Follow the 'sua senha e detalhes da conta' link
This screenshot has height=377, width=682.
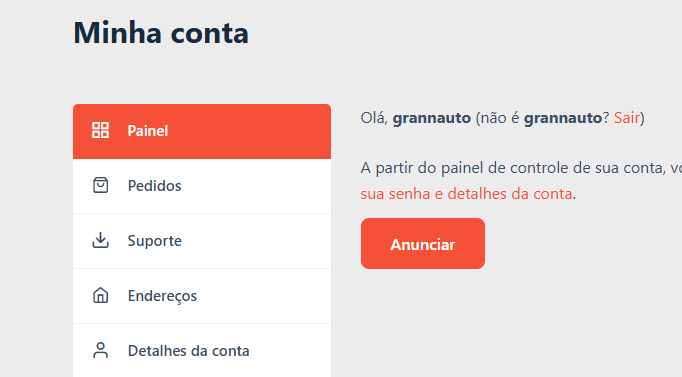pyautogui.click(x=466, y=194)
